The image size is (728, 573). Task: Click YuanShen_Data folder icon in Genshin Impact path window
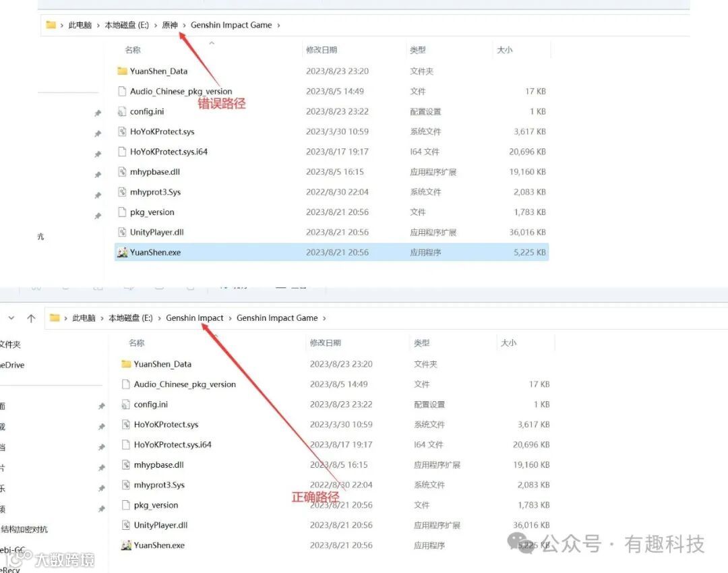[126, 364]
